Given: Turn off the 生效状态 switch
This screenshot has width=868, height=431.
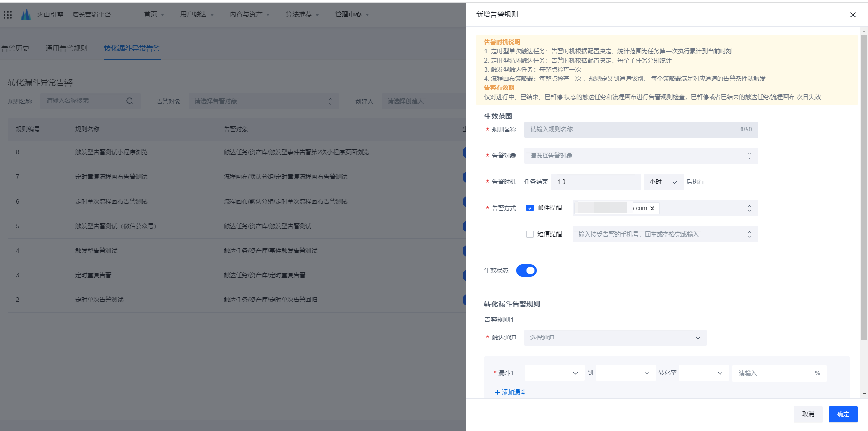Looking at the screenshot, I should [x=526, y=271].
